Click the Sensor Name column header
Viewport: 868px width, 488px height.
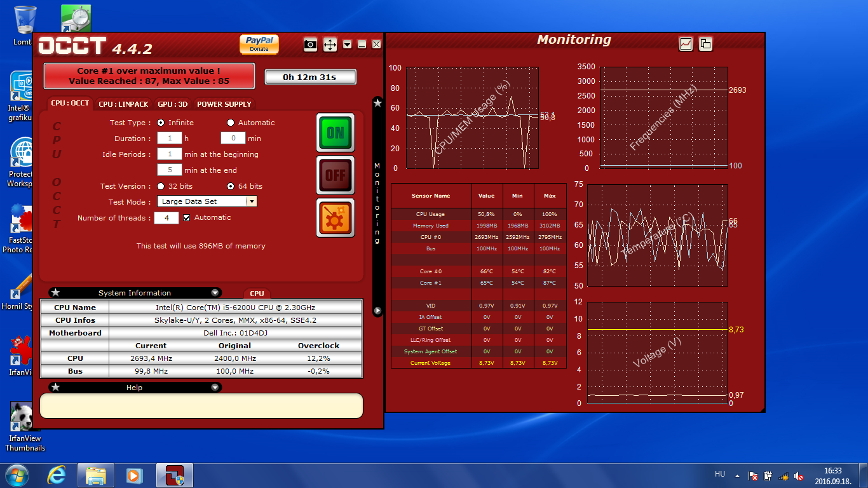[x=431, y=196]
